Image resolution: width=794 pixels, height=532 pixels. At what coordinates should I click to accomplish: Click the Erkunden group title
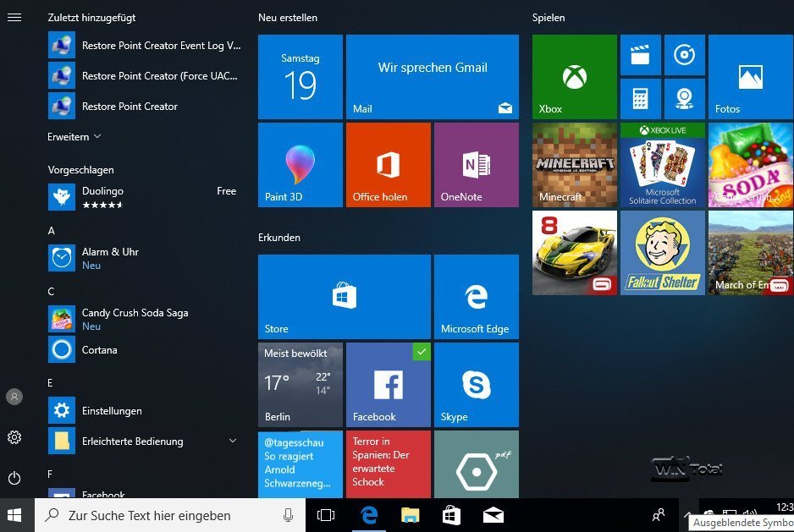[279, 238]
